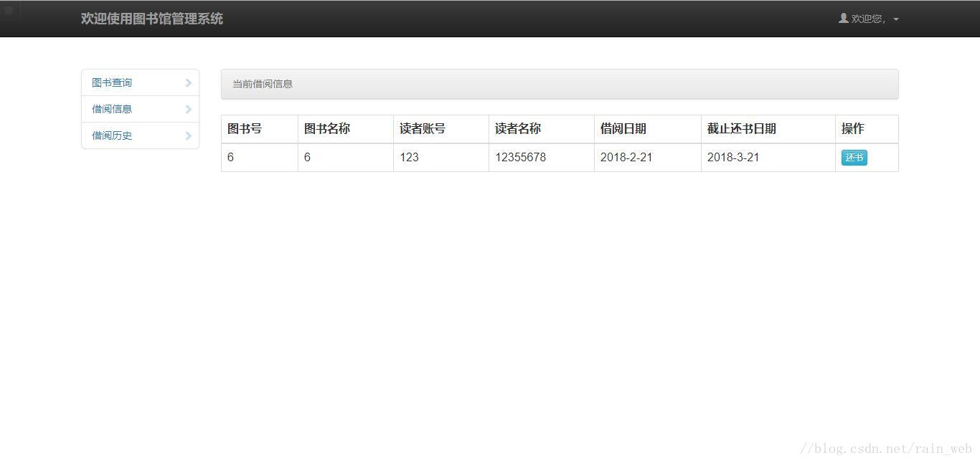
Task: Click reader account cell 123
Action: (441, 158)
